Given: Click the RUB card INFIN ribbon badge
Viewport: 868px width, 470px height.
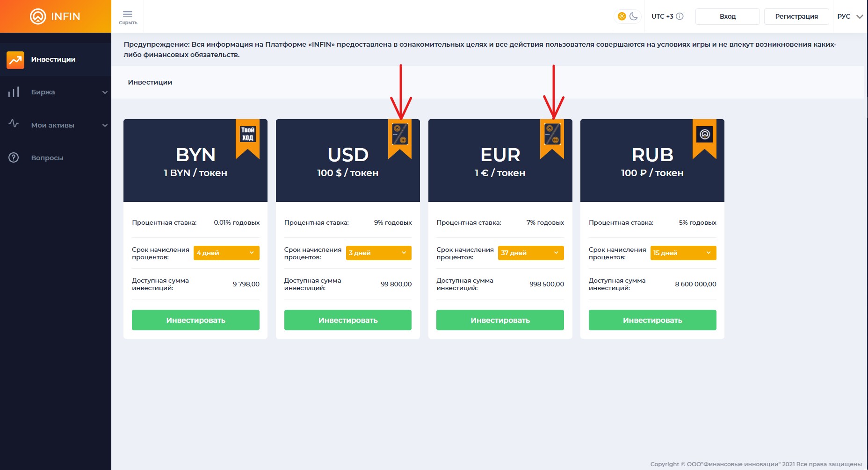Looking at the screenshot, I should [704, 139].
